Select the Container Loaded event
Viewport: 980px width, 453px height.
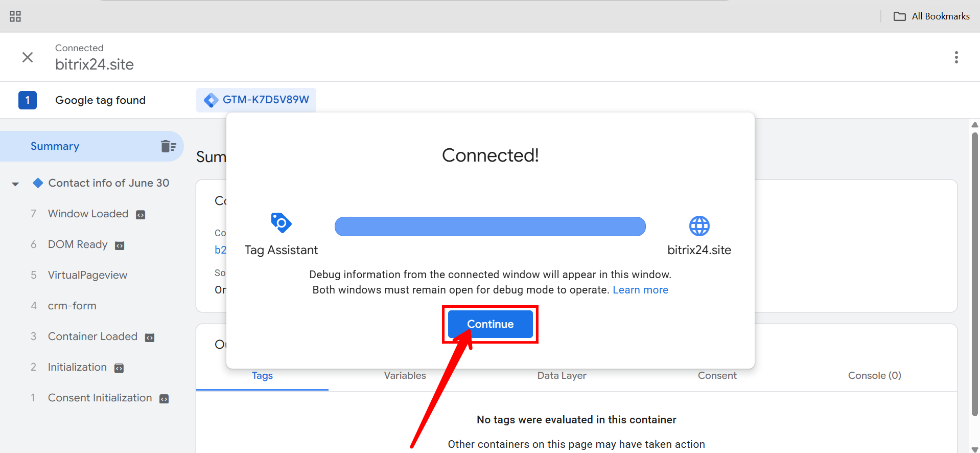92,336
